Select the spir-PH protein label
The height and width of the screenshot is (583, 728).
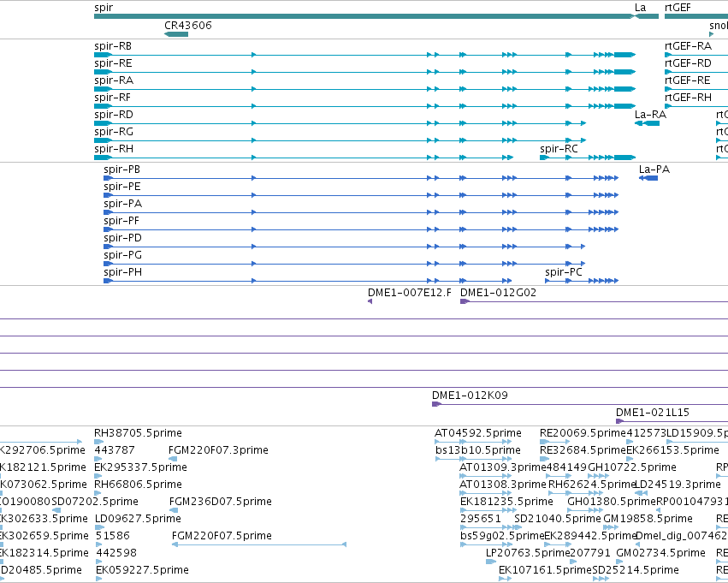122,272
